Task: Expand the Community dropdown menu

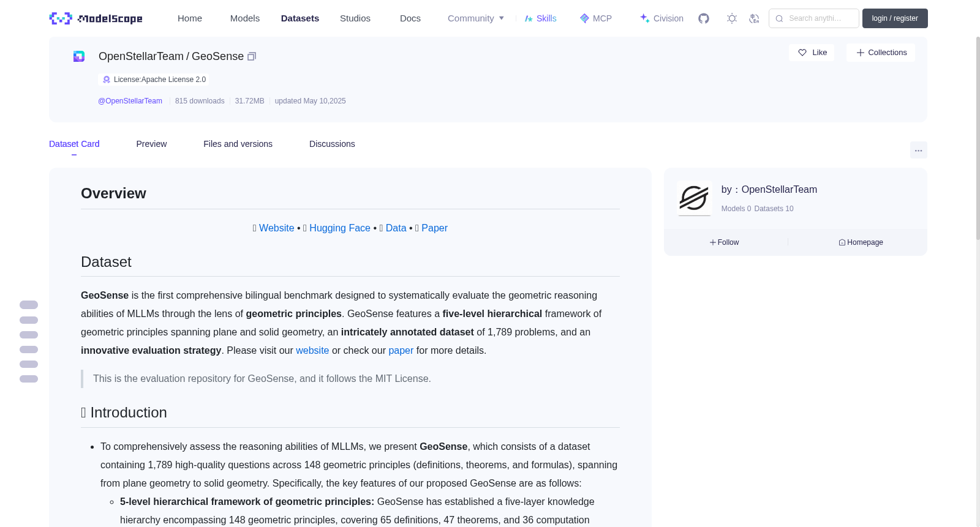Action: click(476, 18)
